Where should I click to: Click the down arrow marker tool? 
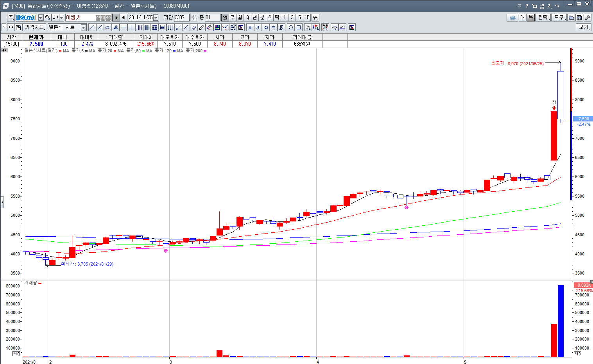[x=258, y=27]
